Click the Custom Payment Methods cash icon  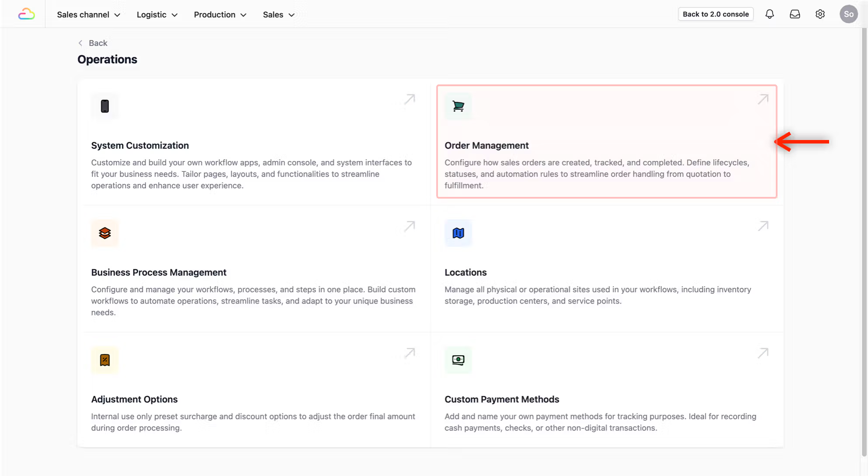[x=458, y=360]
